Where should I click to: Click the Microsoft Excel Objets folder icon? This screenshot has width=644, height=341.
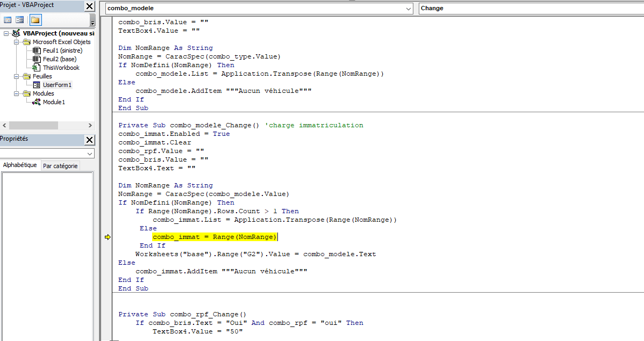point(27,42)
